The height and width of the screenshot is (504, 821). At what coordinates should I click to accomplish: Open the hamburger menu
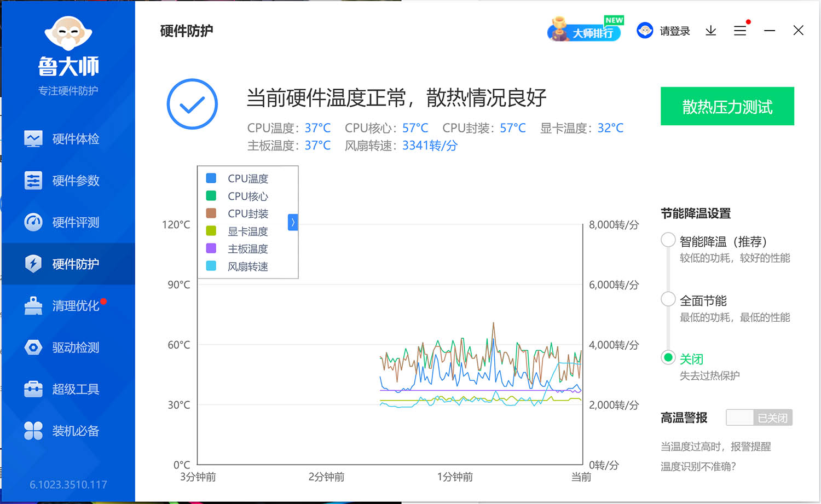740,31
